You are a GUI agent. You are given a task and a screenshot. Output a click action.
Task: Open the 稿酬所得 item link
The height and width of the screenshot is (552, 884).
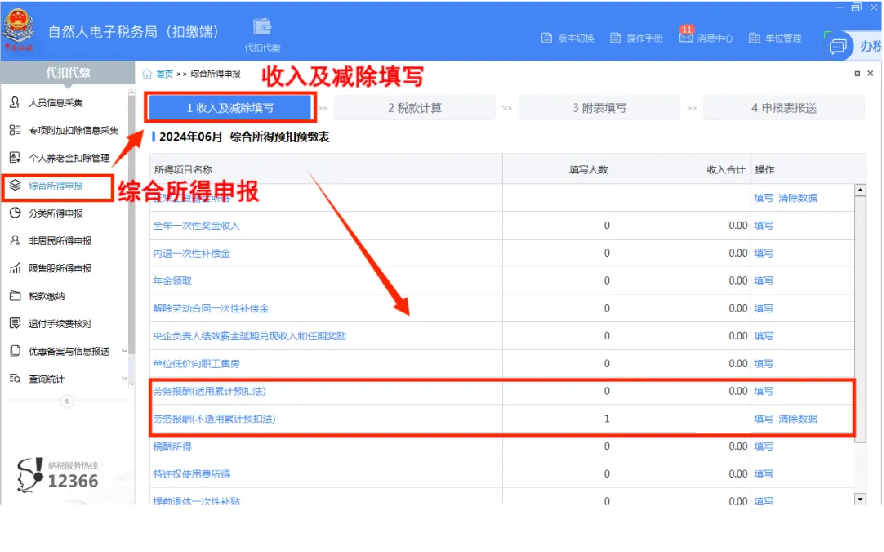pos(173,446)
